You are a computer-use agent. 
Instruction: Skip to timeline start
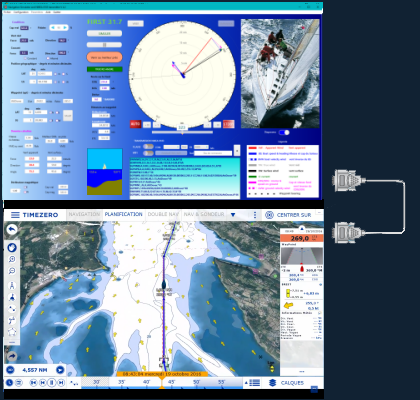(x=33, y=383)
